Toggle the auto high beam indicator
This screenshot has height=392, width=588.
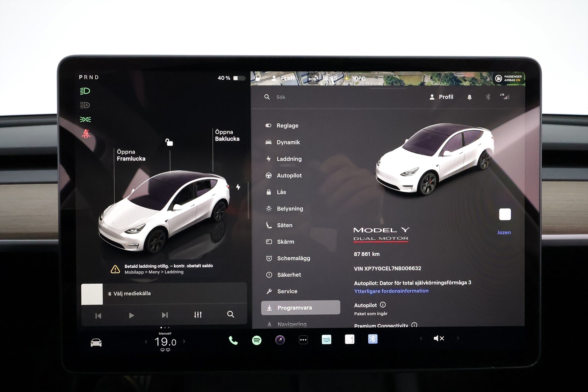(85, 105)
